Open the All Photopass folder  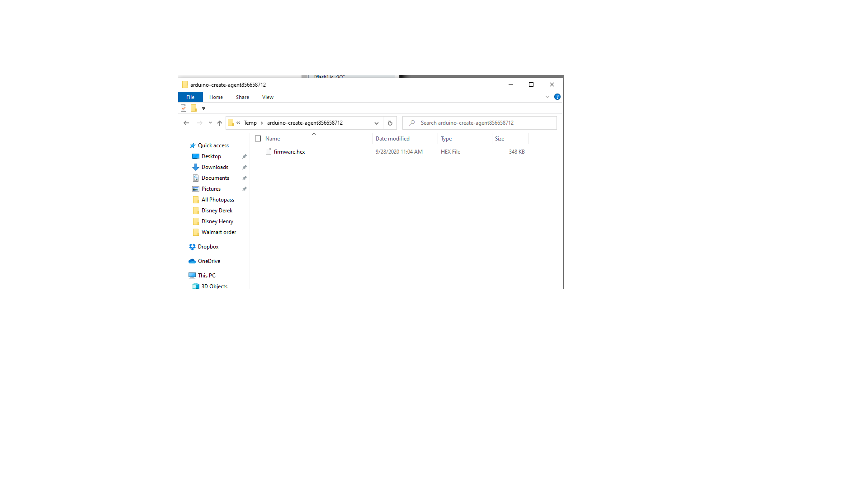[x=218, y=200]
